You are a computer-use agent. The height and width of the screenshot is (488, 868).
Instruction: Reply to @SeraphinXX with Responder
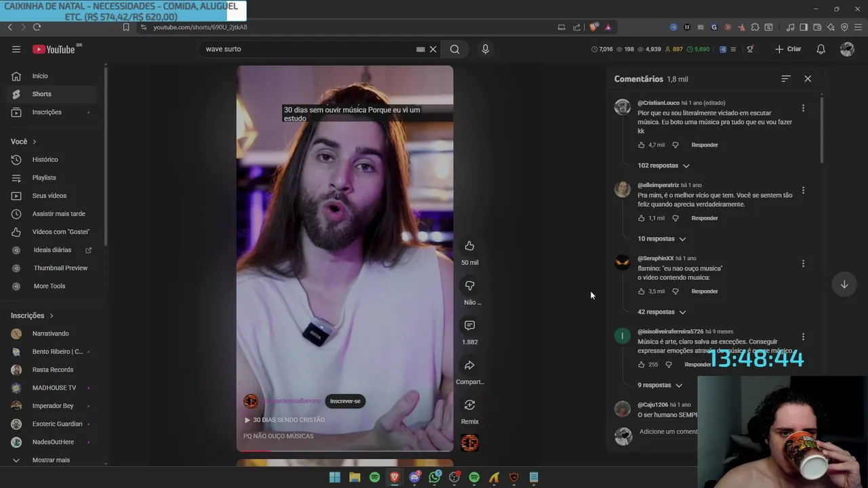point(705,291)
